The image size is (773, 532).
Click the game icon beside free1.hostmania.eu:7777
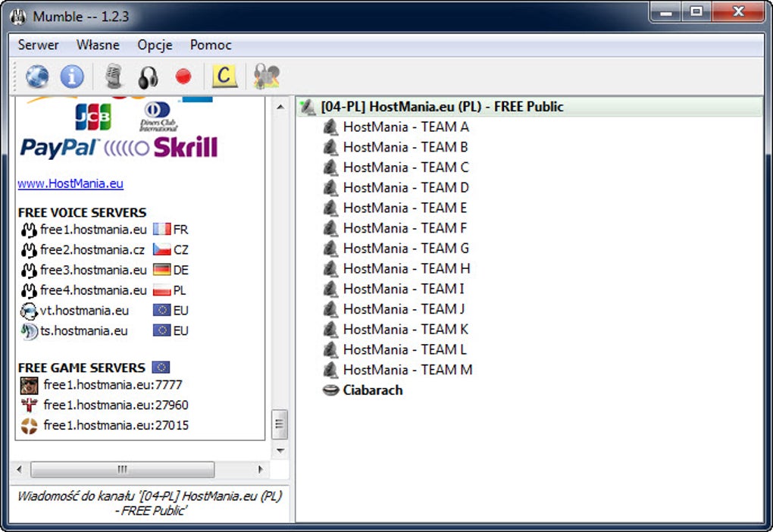(29, 385)
